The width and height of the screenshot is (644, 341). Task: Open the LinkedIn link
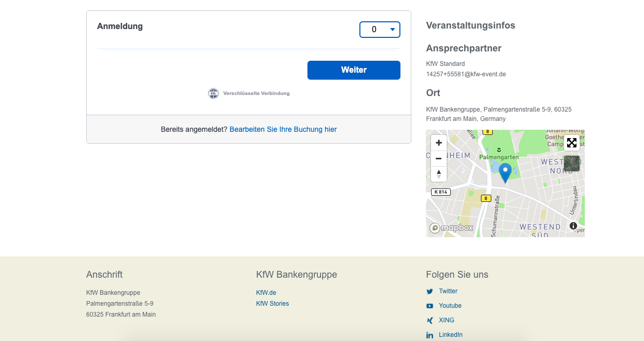[x=451, y=335]
